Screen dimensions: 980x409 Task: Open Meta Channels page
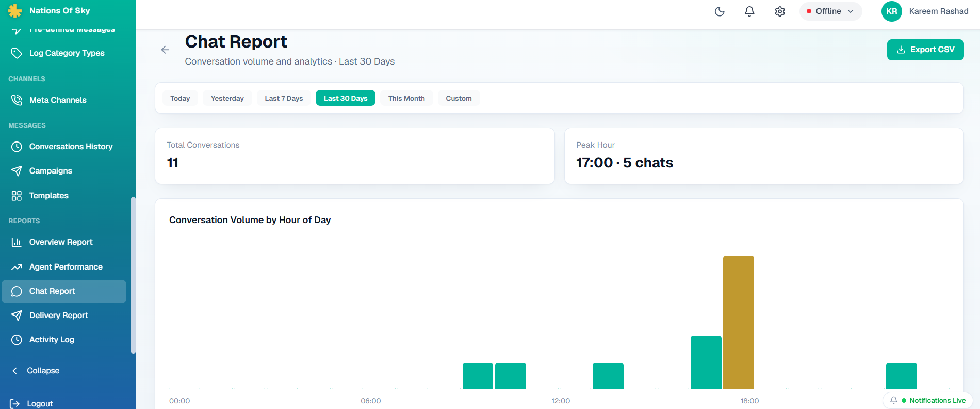(64, 100)
